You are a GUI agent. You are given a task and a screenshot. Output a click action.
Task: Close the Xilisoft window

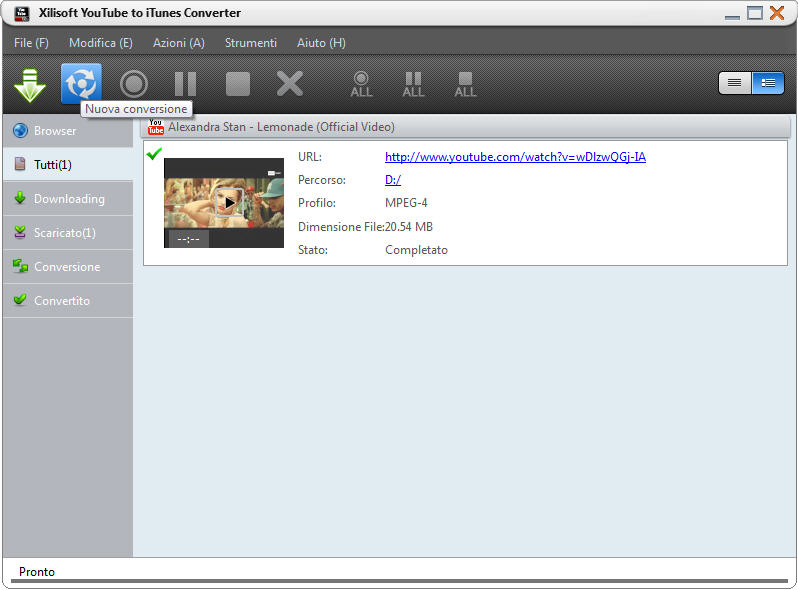click(x=777, y=13)
